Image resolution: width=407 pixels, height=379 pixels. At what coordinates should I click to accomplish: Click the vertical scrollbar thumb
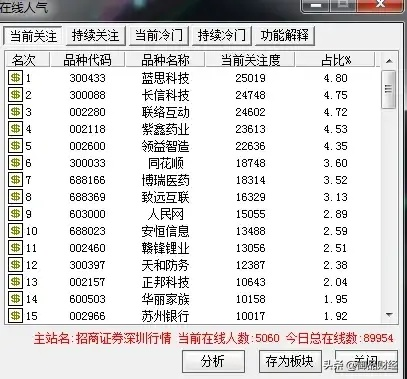click(x=389, y=89)
